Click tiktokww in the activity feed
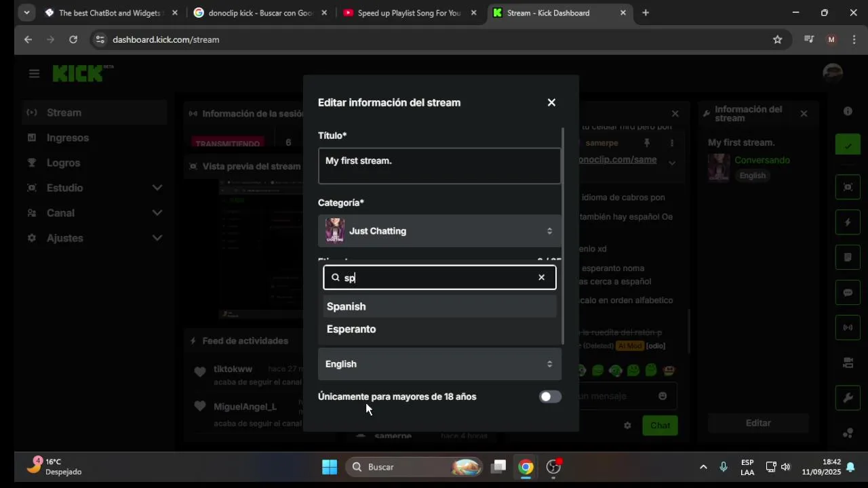Viewport: 868px width, 488px height. point(233,369)
